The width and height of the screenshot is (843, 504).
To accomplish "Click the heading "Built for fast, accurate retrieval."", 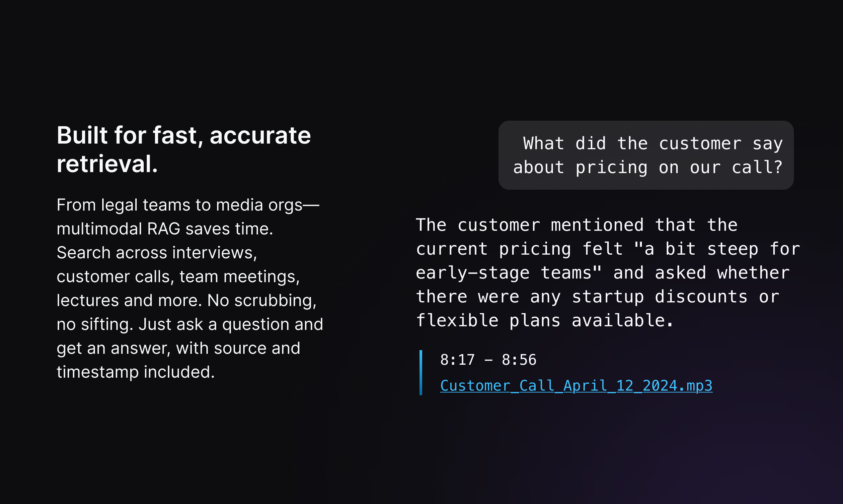I will [184, 150].
